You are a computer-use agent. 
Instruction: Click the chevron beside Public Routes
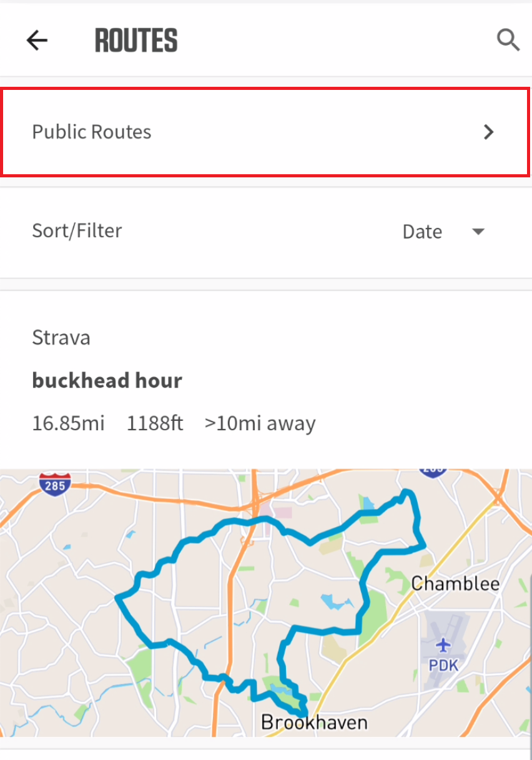click(489, 132)
